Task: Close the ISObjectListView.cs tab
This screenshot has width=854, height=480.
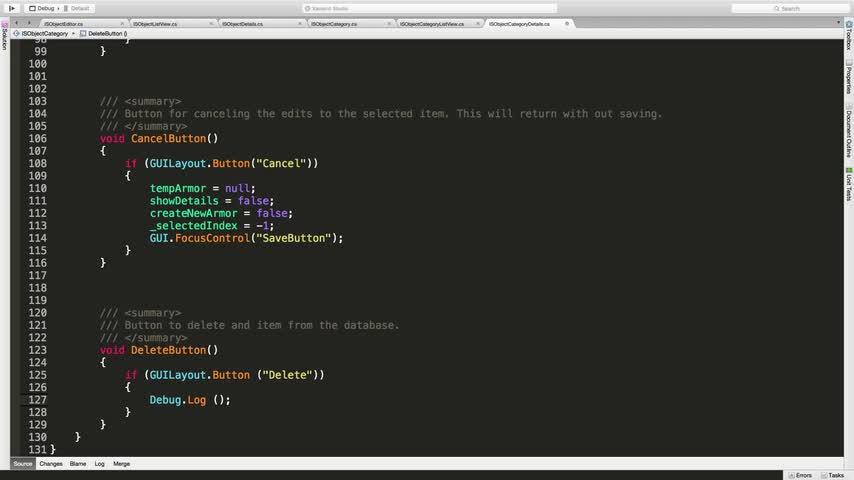Action: point(211,23)
